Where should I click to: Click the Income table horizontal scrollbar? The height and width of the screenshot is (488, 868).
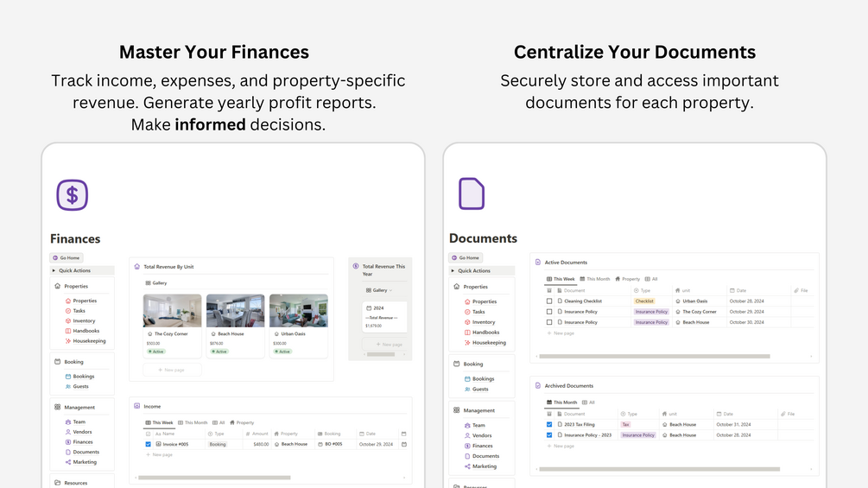(214, 478)
